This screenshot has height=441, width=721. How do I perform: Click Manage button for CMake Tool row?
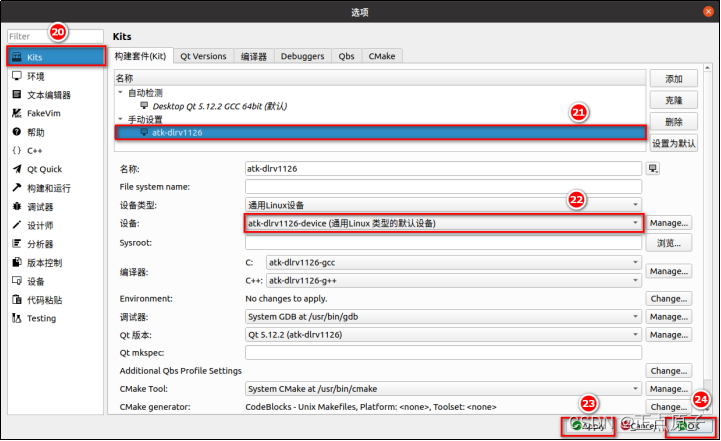point(669,389)
